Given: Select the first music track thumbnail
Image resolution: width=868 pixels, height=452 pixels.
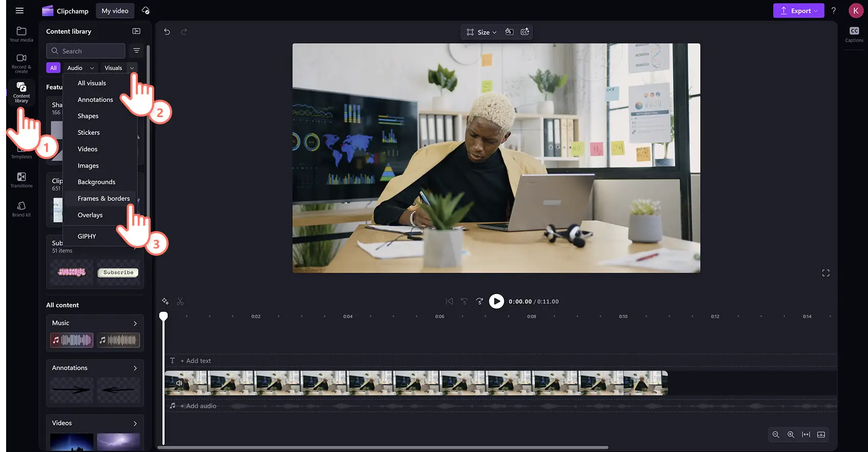Looking at the screenshot, I should tap(72, 340).
